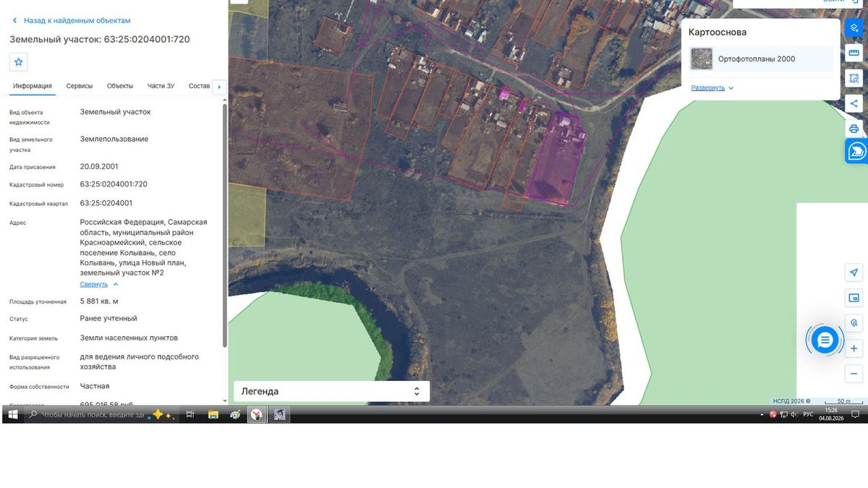
Task: Open the network tray icon
Action: 783,414
